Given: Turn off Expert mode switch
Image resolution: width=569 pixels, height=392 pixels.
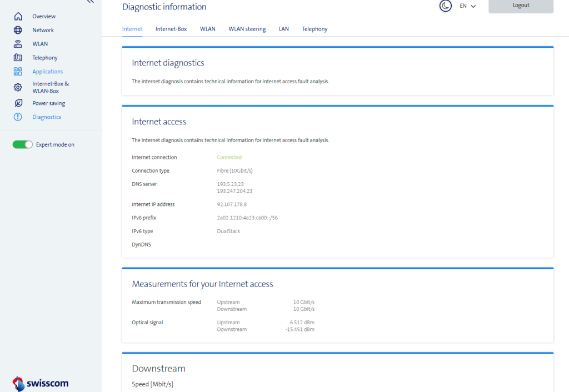Looking at the screenshot, I should pyautogui.click(x=23, y=145).
